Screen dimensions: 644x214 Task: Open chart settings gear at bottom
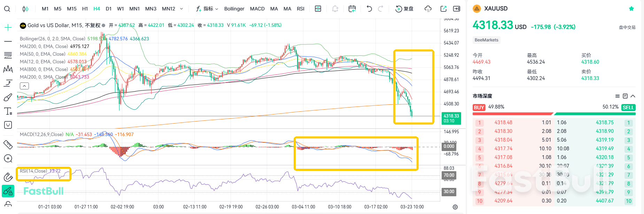pyautogui.click(x=455, y=207)
